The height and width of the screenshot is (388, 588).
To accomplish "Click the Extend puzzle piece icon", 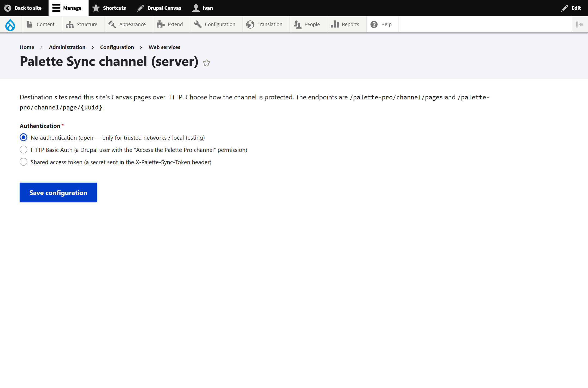I will [x=161, y=25].
